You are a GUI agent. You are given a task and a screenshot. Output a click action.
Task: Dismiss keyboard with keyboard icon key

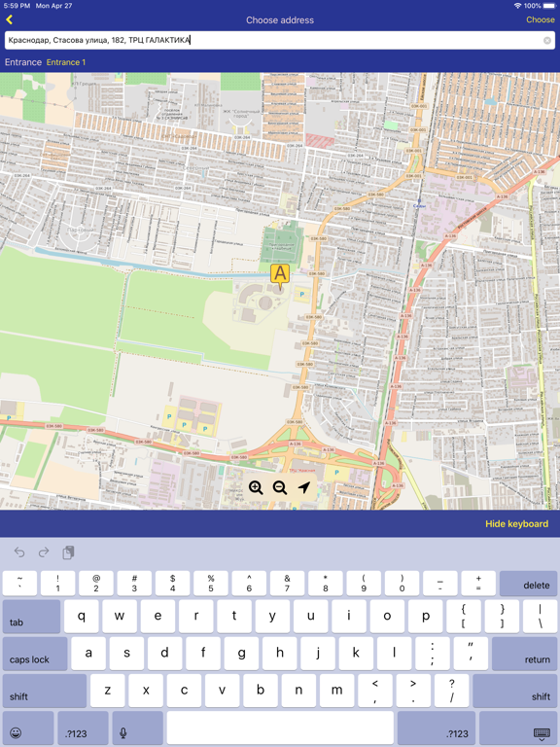[518, 728]
